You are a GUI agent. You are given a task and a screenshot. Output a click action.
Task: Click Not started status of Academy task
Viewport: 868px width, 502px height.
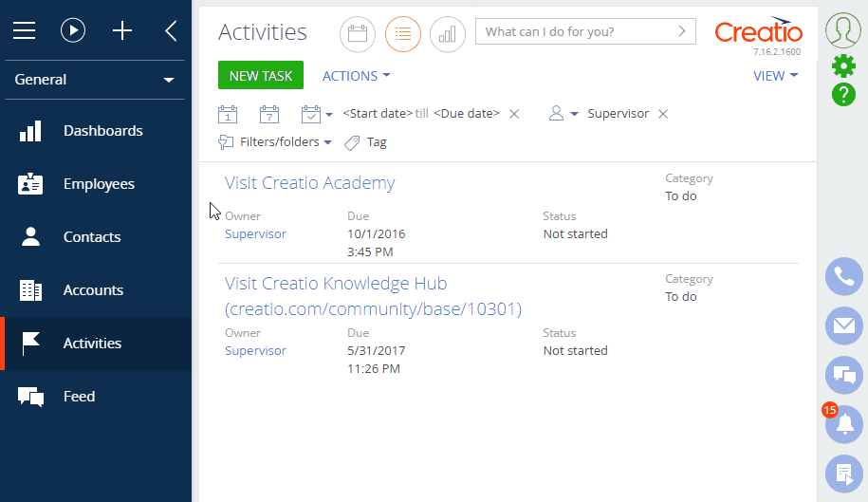tap(575, 234)
